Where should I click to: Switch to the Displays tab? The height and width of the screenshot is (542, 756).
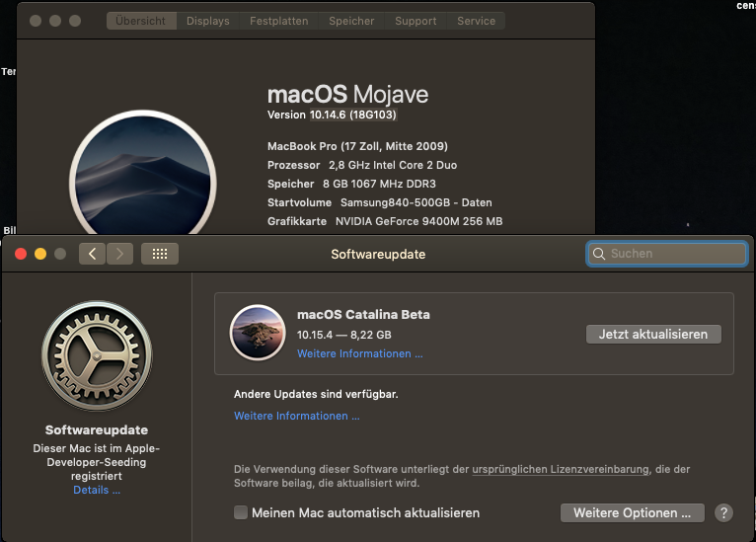click(208, 21)
